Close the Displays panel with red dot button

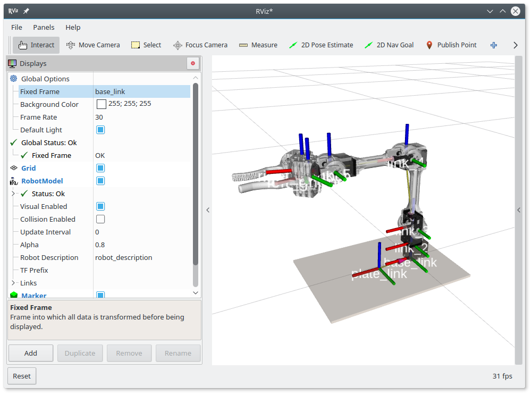(193, 63)
